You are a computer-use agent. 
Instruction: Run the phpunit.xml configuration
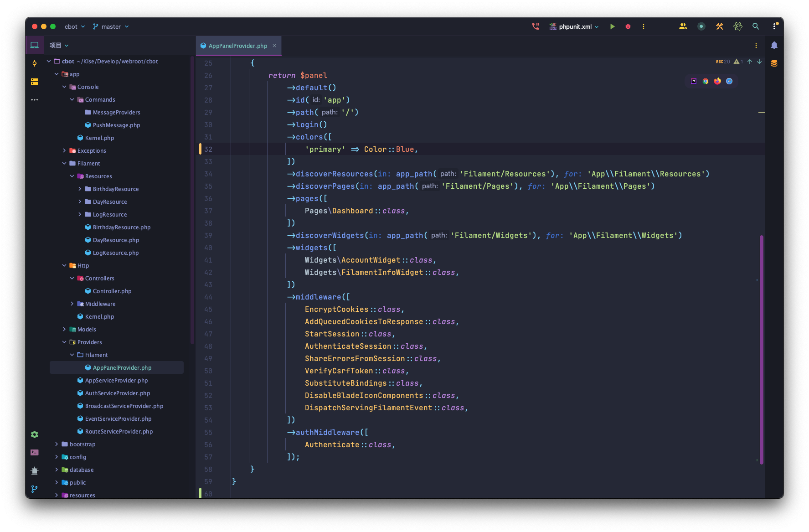pyautogui.click(x=612, y=26)
